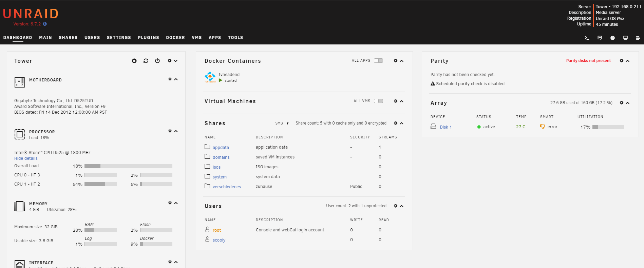The width and height of the screenshot is (644, 268).
Task: Open the Shares tab
Action: point(68,38)
